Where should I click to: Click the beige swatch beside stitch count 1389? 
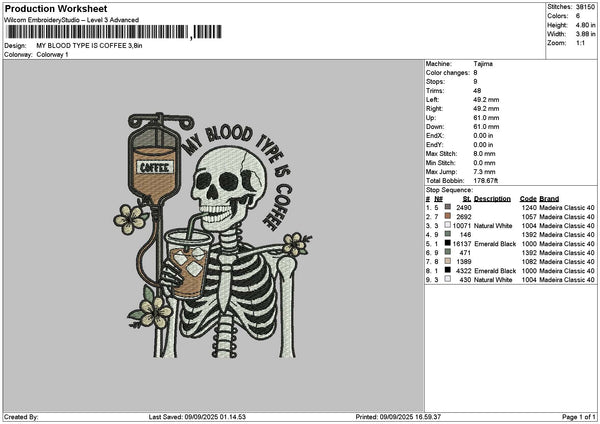pyautogui.click(x=447, y=261)
